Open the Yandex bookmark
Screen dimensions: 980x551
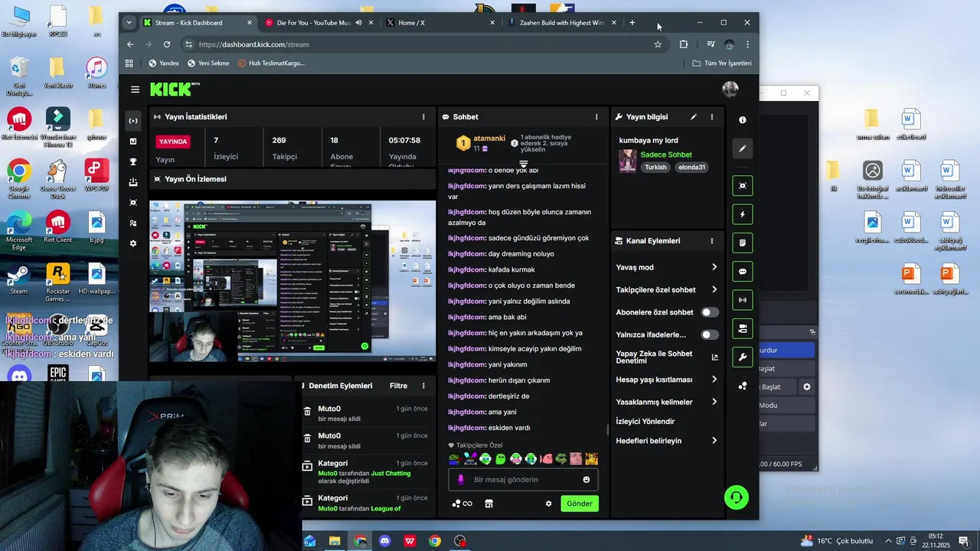point(164,64)
